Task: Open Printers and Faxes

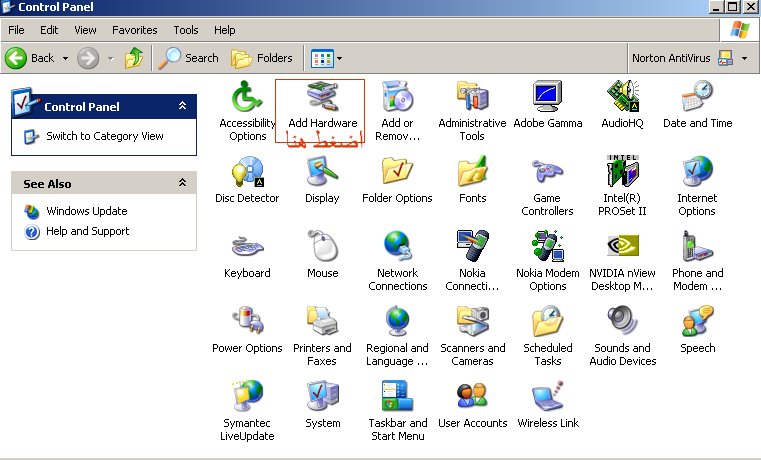Action: coord(322,336)
